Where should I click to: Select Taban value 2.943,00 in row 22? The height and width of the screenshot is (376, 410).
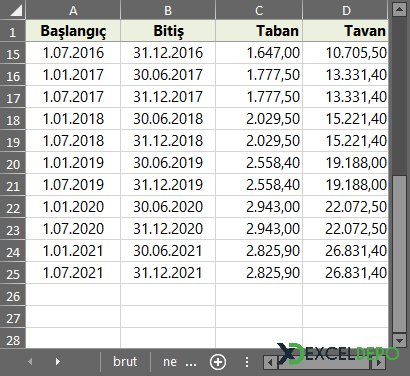coord(259,207)
